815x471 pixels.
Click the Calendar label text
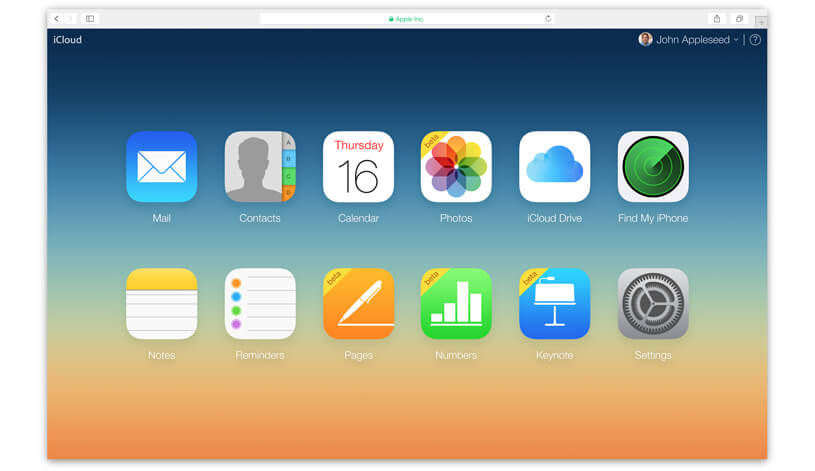point(358,218)
